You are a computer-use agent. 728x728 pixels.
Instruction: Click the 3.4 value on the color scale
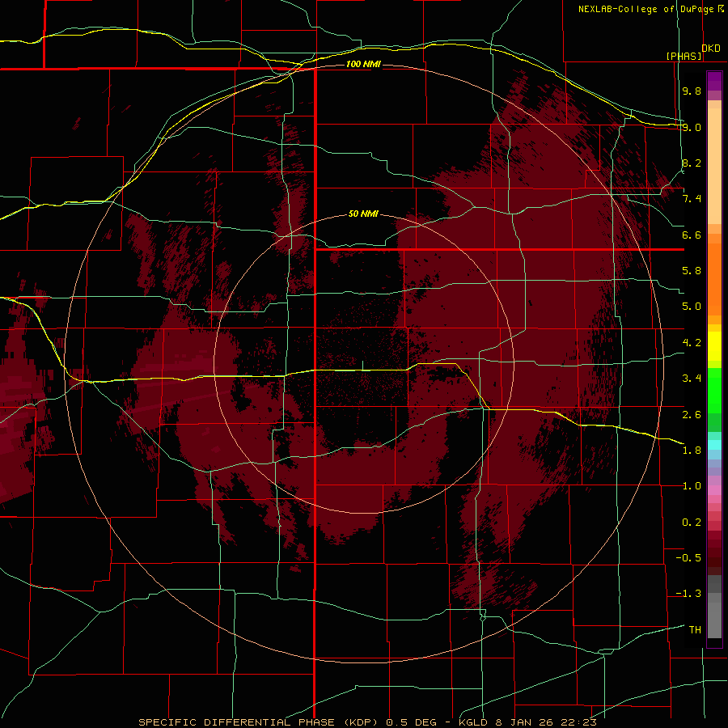coord(692,379)
